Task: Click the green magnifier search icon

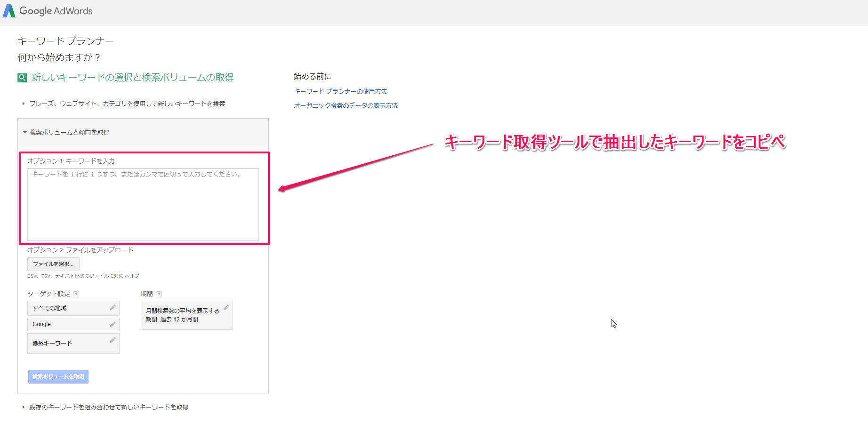Action: [x=22, y=78]
